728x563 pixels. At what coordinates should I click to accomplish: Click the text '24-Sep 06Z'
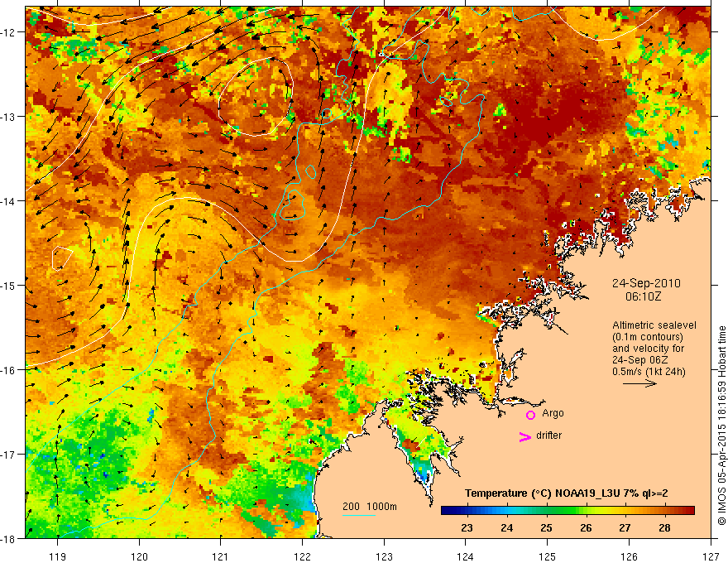click(x=638, y=359)
